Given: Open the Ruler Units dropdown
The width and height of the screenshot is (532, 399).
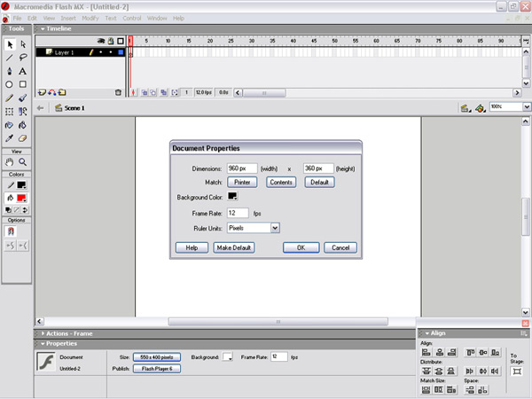Looking at the screenshot, I should pyautogui.click(x=275, y=228).
